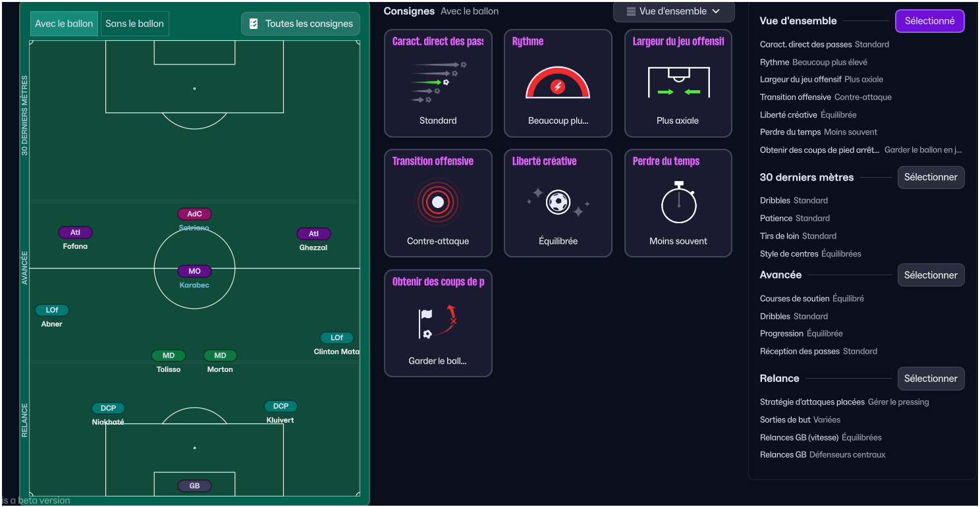Viewport: 980px width, 507px height.
Task: Open the Transition offensive target icon
Action: [x=438, y=203]
